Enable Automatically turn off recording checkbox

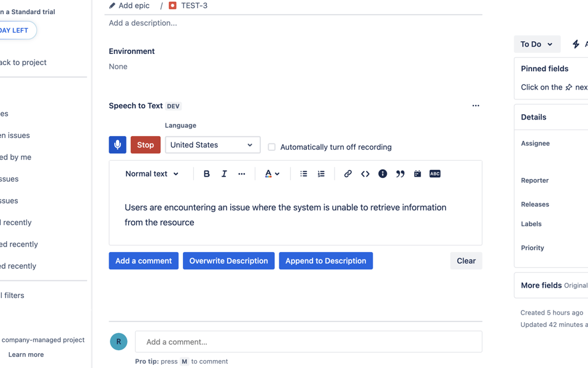pos(271,147)
